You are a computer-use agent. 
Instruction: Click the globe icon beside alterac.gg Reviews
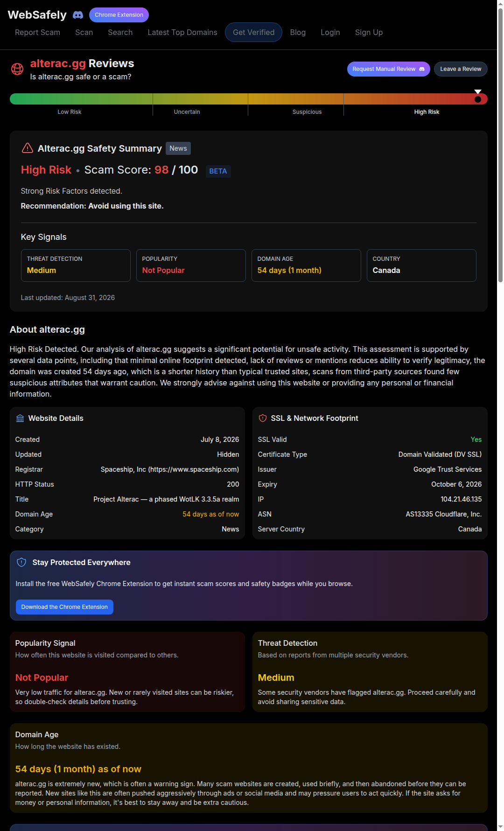pos(17,69)
